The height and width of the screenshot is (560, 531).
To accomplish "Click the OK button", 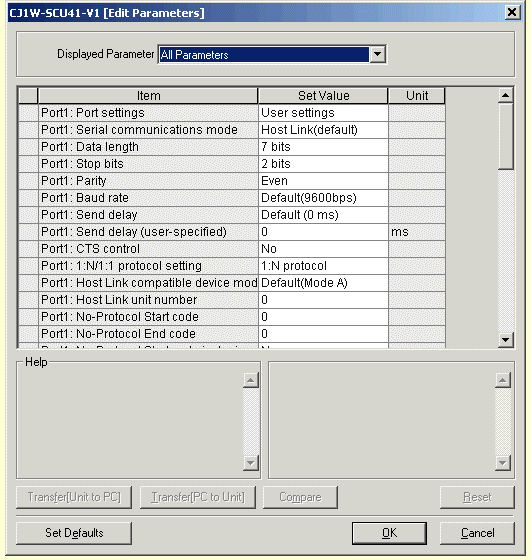I will 389,533.
